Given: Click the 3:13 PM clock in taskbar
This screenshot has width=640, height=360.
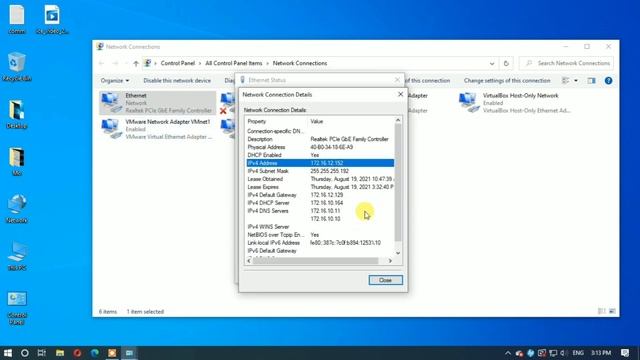Looking at the screenshot, I should [601, 353].
